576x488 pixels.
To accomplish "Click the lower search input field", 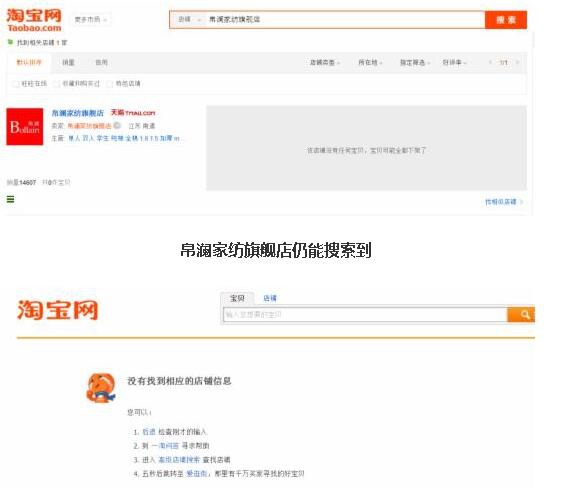I will click(365, 315).
